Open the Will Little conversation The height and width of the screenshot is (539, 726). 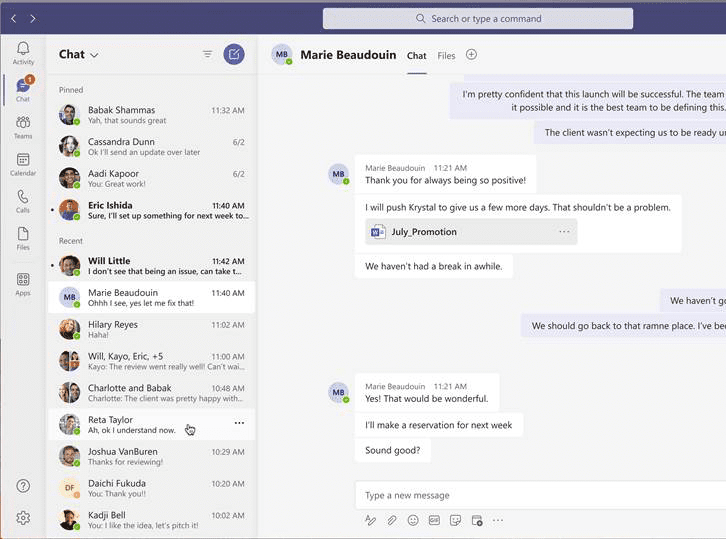[x=150, y=266]
